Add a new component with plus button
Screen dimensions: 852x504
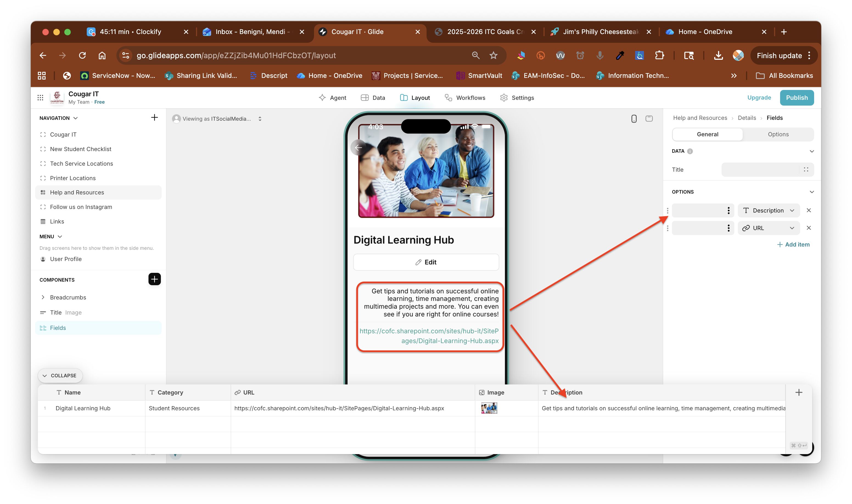(154, 279)
